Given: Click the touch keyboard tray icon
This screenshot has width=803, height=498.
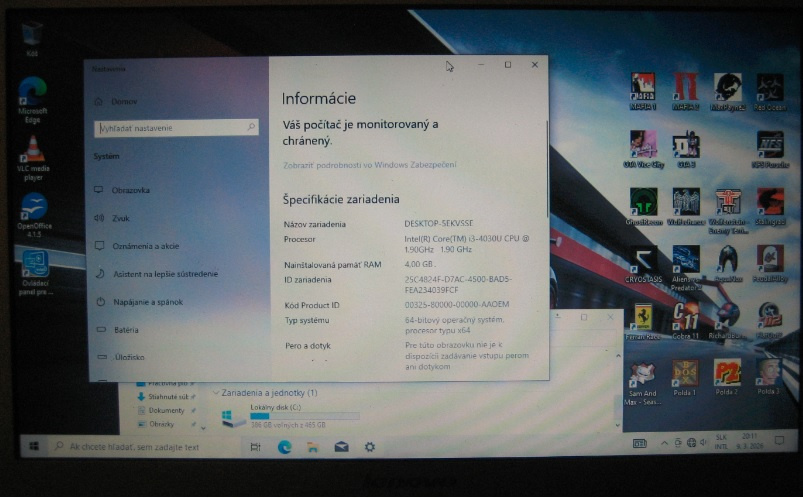Looking at the screenshot, I should click(x=640, y=444).
